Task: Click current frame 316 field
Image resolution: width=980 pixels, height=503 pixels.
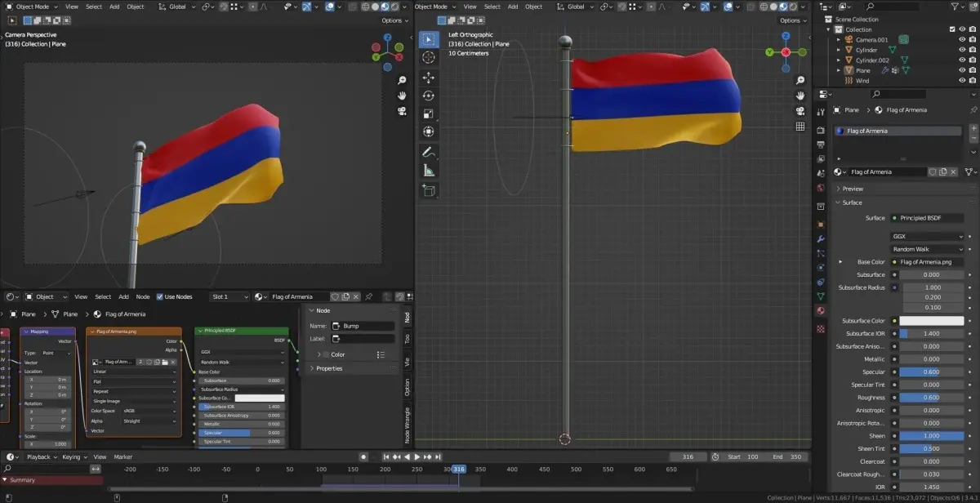Action: click(687, 456)
